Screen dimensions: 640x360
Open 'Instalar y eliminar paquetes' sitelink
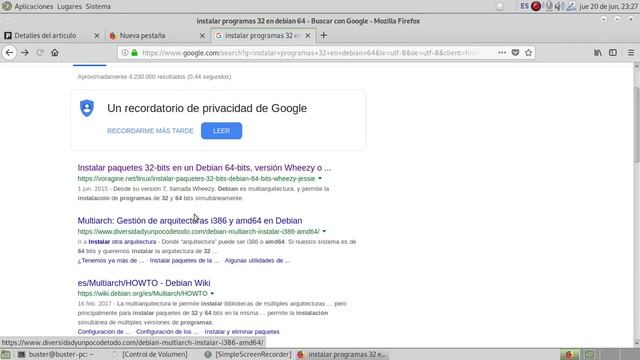point(242,332)
